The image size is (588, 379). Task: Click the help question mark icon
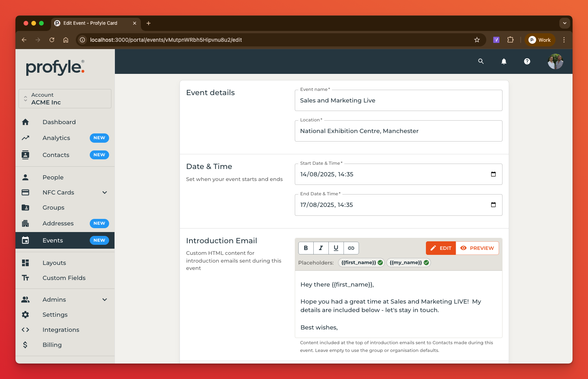point(527,61)
